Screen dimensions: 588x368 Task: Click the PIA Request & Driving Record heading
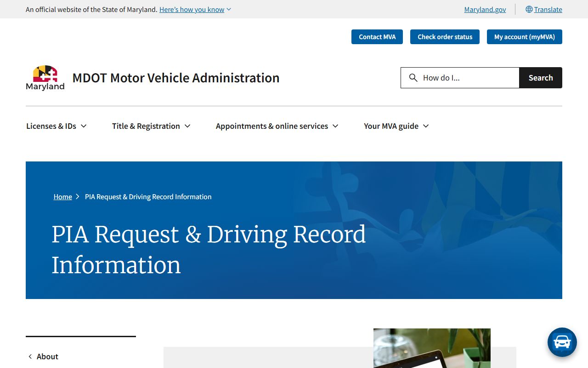(209, 249)
